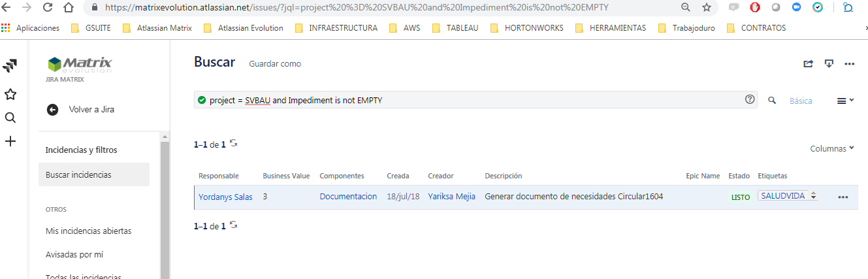Bookmark this page with star icon
Screen dimensions: 868x279
coord(706,8)
